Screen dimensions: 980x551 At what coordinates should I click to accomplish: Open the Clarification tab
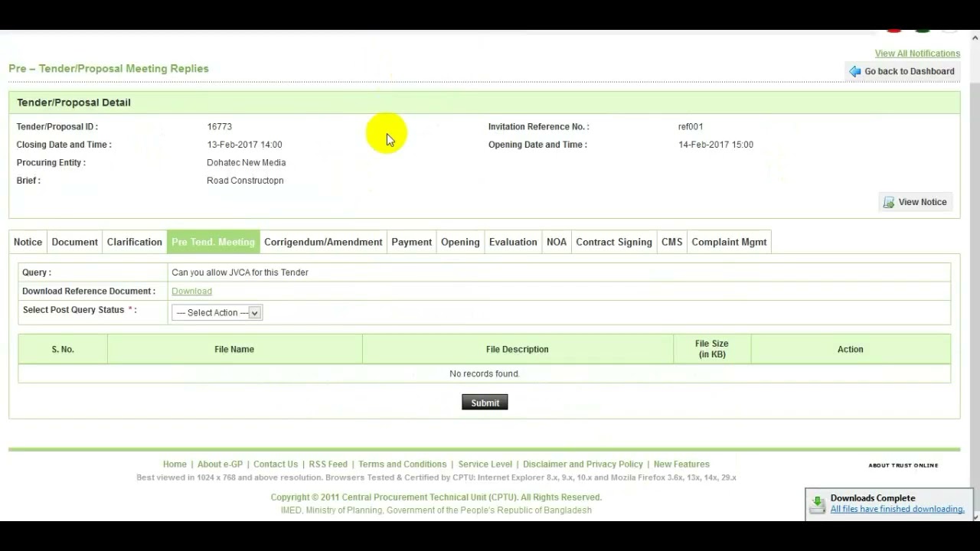(x=134, y=242)
